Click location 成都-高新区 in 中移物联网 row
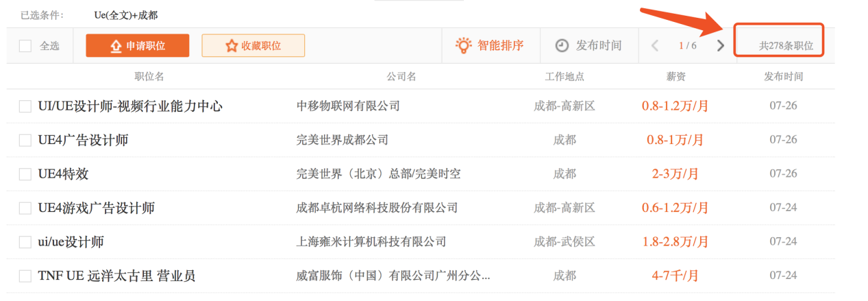This screenshot has width=868, height=301. (x=565, y=106)
